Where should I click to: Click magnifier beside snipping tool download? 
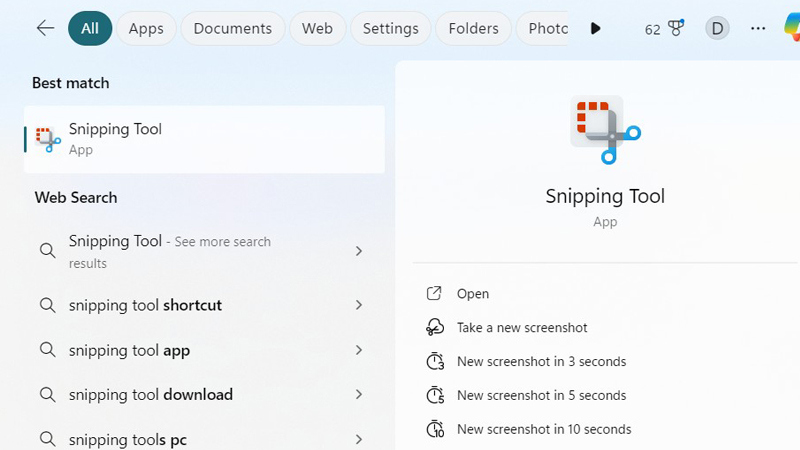point(47,394)
